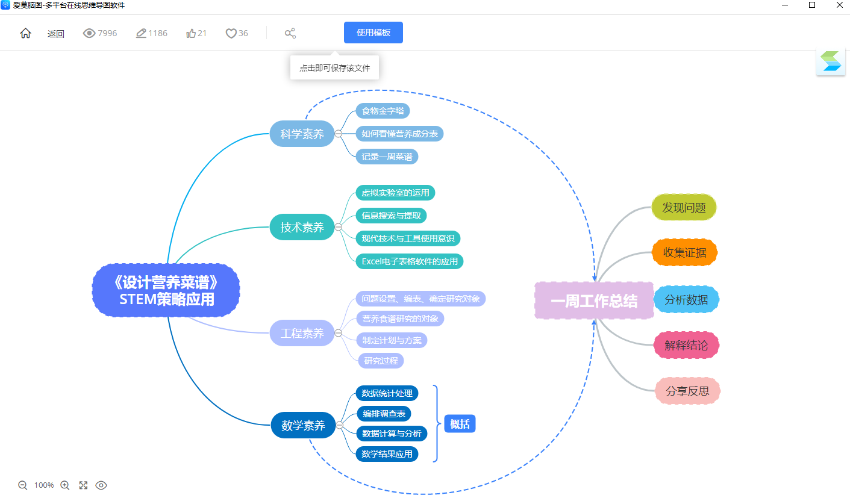Viewport: 850px width, 504px height.
Task: Collapse the 技术素养 branch
Action: point(339,227)
